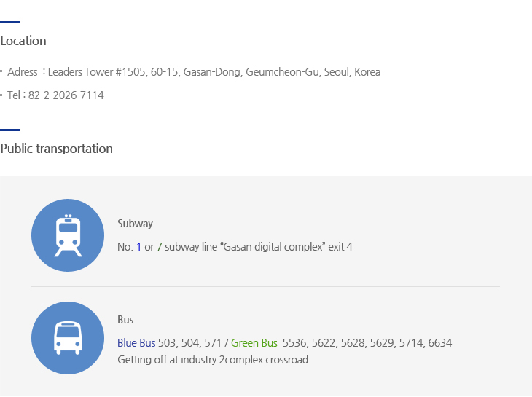Select the Location heading
This screenshot has height=397, width=532.
click(x=23, y=41)
